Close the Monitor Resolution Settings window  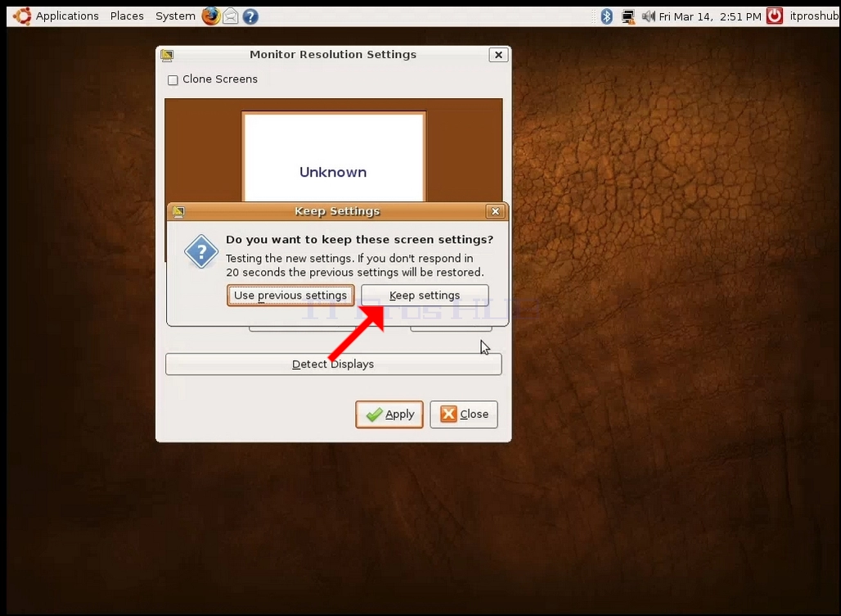point(498,55)
